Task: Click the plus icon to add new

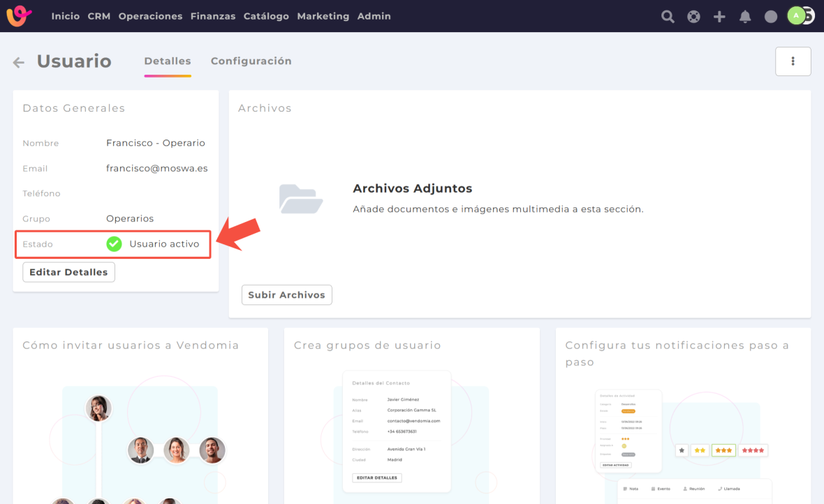Action: coord(719,16)
